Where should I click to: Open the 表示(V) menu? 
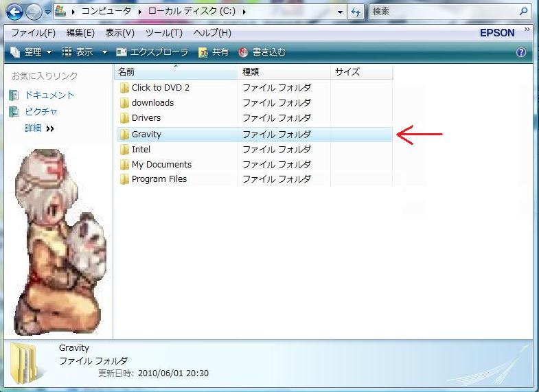(119, 33)
